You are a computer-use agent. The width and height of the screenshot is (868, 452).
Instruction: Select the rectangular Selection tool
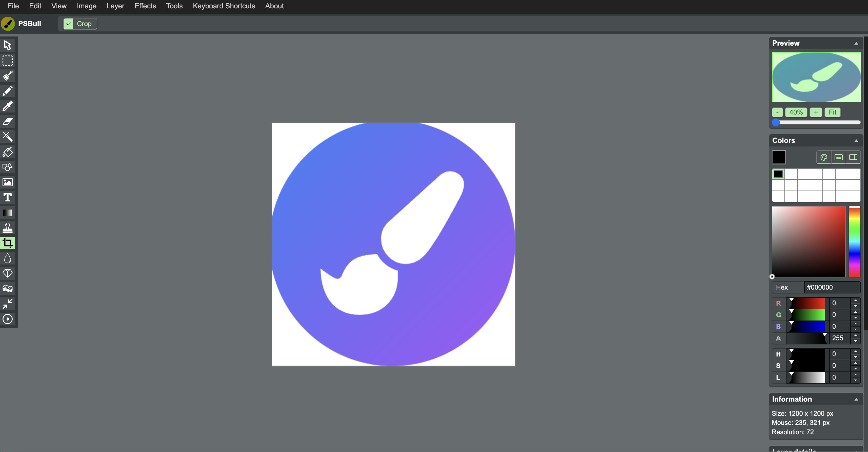click(7, 61)
